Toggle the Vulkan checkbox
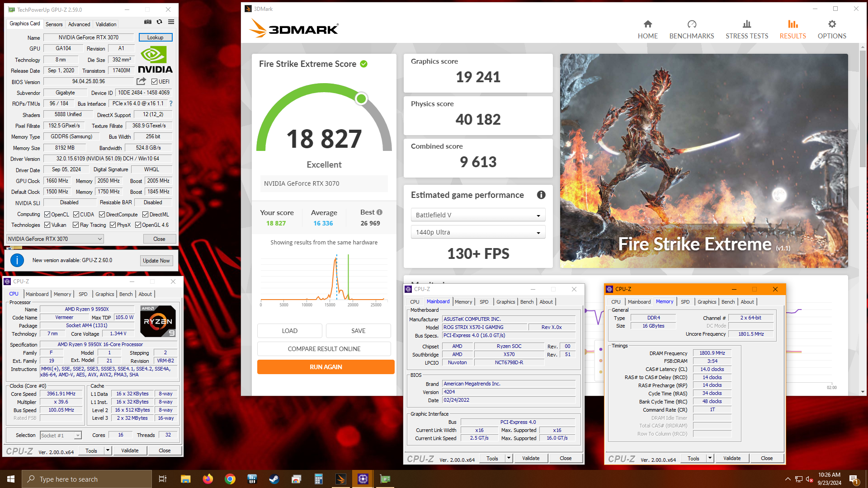The width and height of the screenshot is (868, 488). 47,225
